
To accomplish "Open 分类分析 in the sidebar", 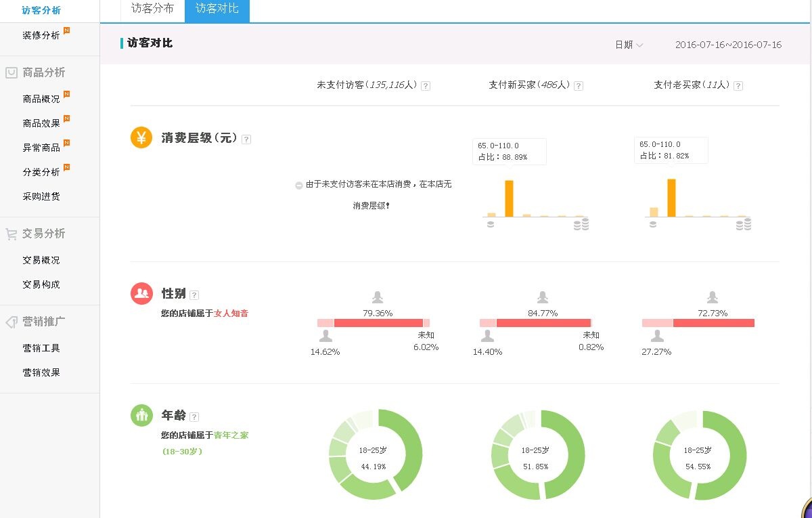I will pos(41,172).
